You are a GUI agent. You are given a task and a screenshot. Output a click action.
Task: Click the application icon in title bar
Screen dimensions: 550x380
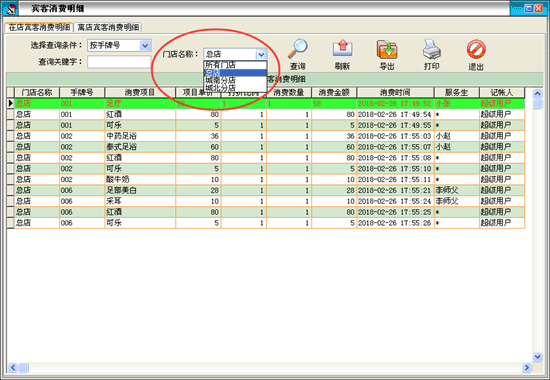pos(9,8)
